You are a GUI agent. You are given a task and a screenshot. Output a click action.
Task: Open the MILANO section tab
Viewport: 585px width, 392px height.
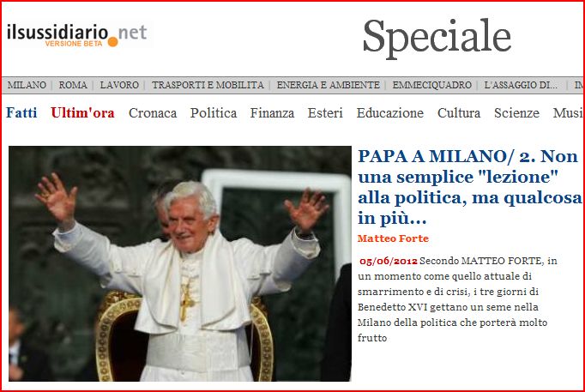(x=27, y=85)
